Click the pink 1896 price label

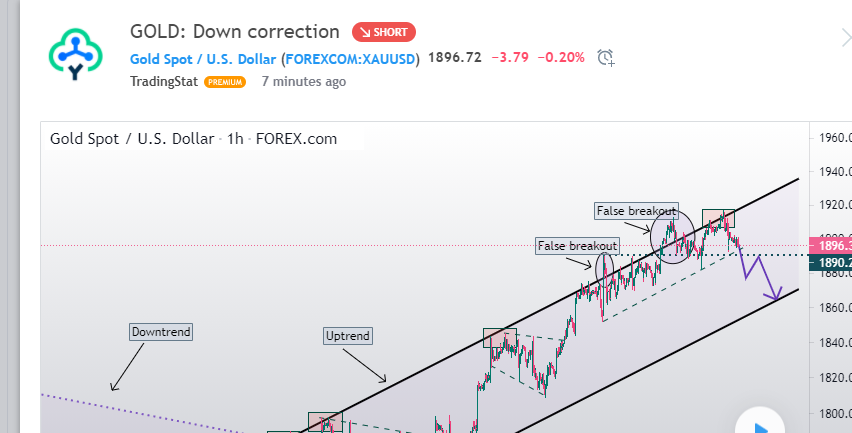point(834,245)
